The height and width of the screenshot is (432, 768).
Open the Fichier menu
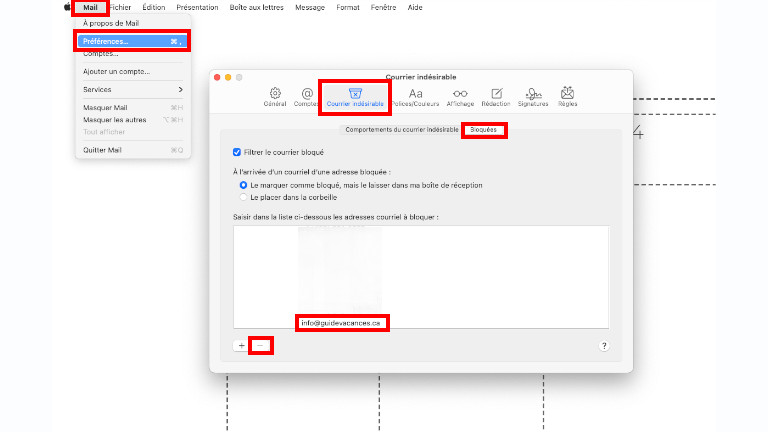120,7
